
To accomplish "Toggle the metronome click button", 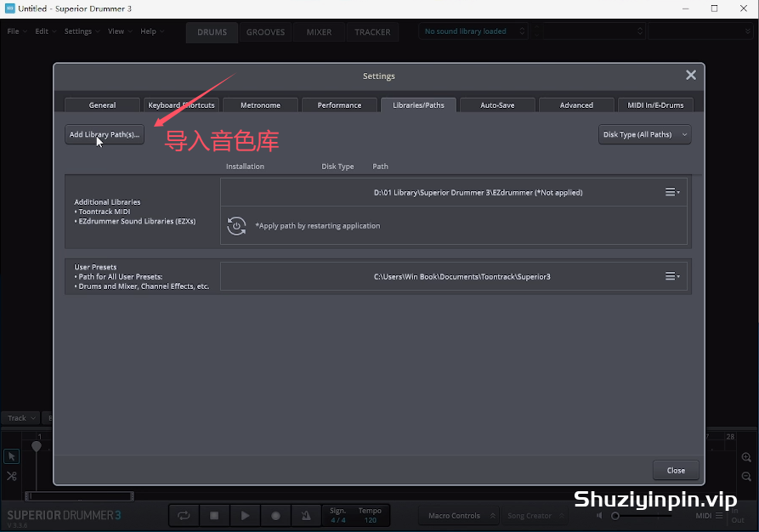I will [306, 516].
